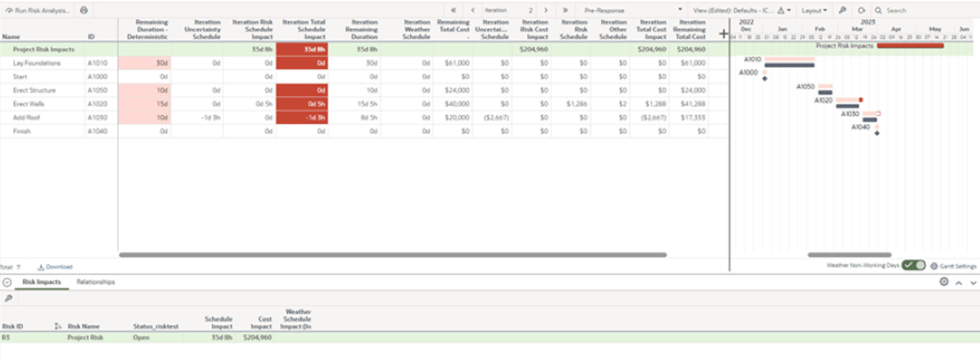The height and width of the screenshot is (360, 980).
Task: Select the Lay Foundations activity row
Action: click(365, 63)
